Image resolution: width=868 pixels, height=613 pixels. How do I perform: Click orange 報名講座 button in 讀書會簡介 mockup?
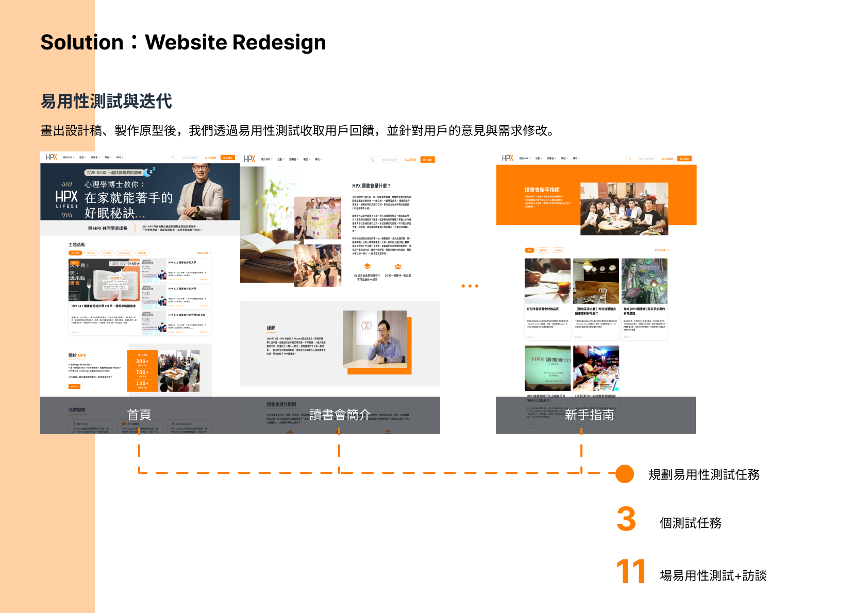click(x=428, y=160)
